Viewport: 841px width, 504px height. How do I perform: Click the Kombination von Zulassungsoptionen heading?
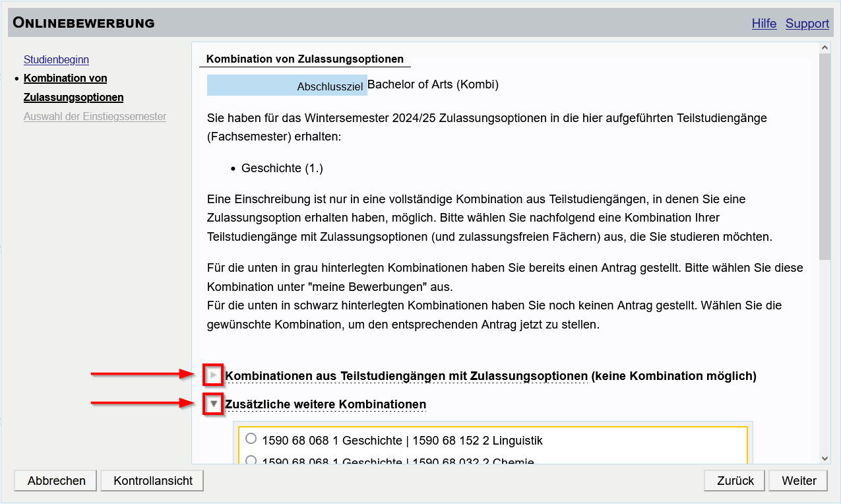305,59
